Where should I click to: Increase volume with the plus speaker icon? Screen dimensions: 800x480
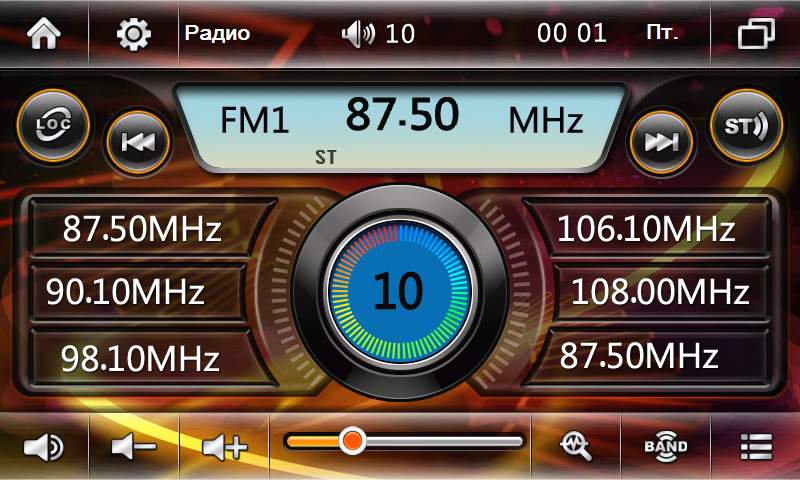coord(223,446)
